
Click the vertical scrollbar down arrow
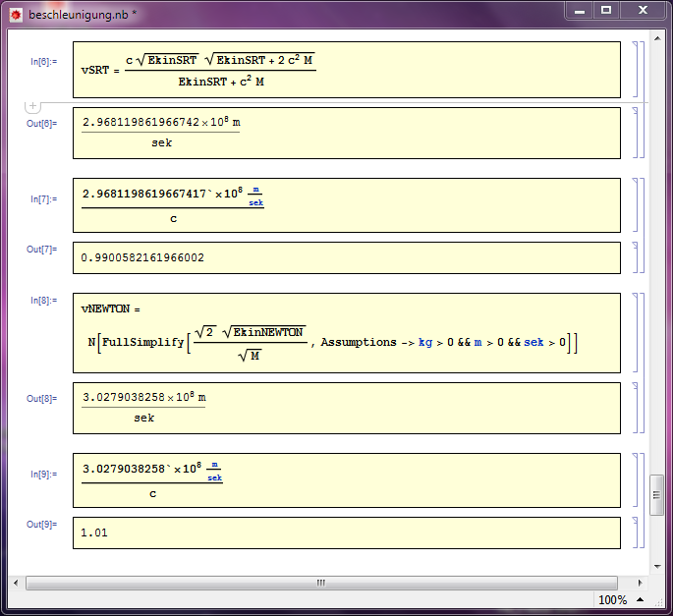click(657, 565)
